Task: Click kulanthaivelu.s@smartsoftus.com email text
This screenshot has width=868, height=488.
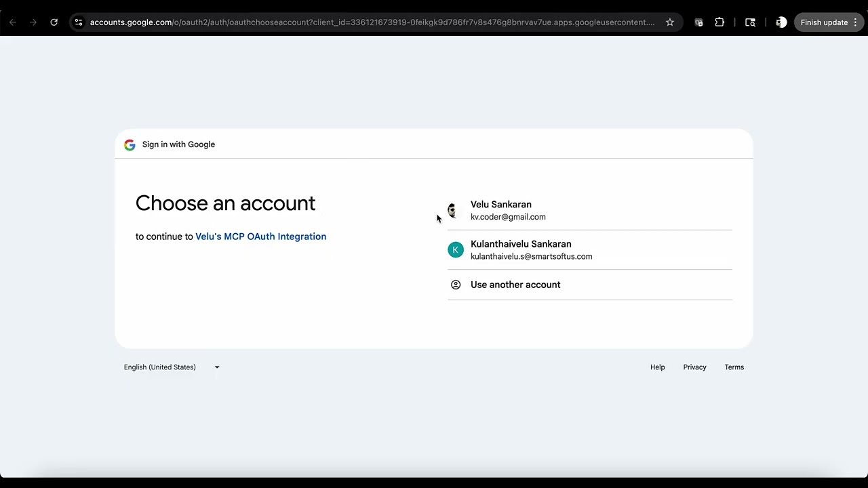Action: 531,256
